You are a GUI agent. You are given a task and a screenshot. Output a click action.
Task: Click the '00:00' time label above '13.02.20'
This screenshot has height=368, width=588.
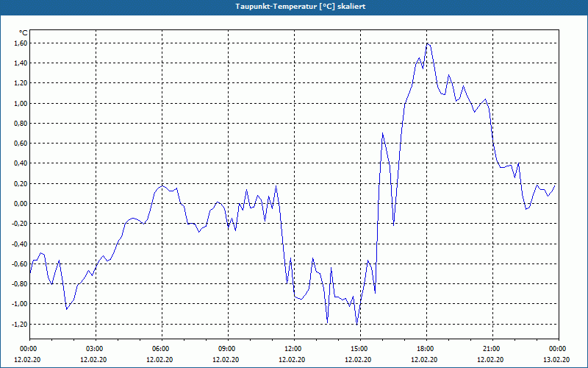click(x=558, y=349)
